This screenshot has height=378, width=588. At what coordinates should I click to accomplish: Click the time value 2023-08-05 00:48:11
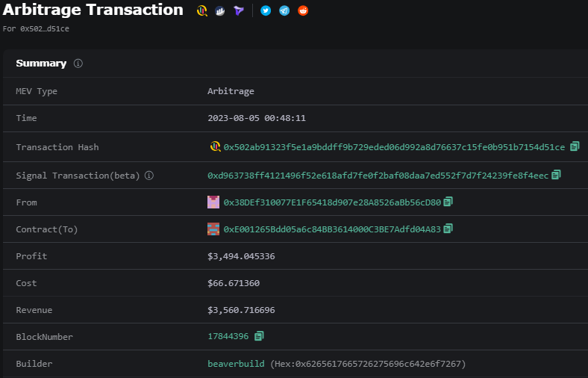(x=257, y=118)
